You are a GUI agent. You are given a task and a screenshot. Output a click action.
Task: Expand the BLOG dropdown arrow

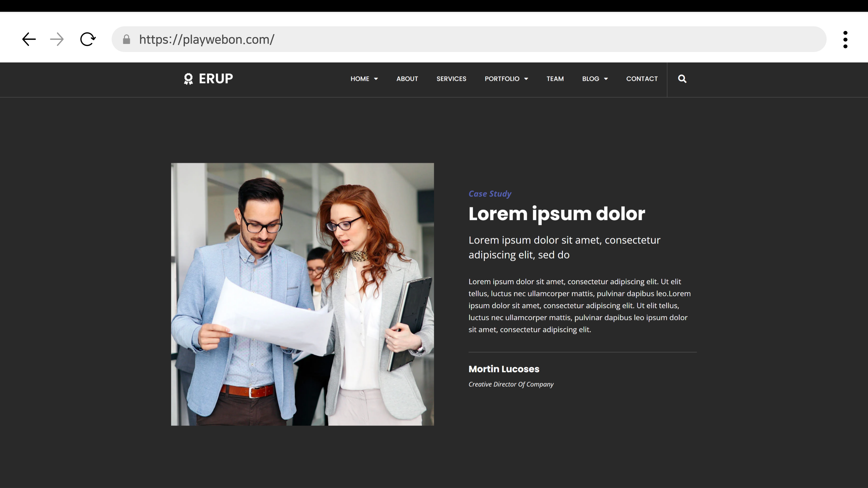click(606, 79)
